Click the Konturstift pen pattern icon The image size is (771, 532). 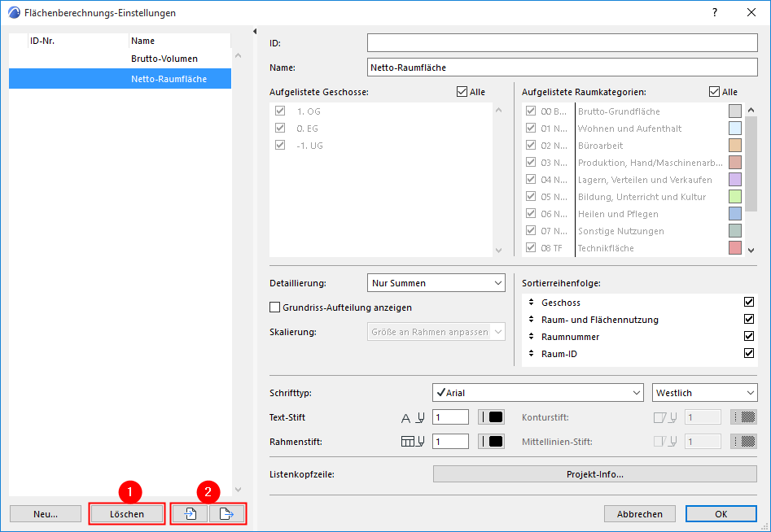click(743, 417)
